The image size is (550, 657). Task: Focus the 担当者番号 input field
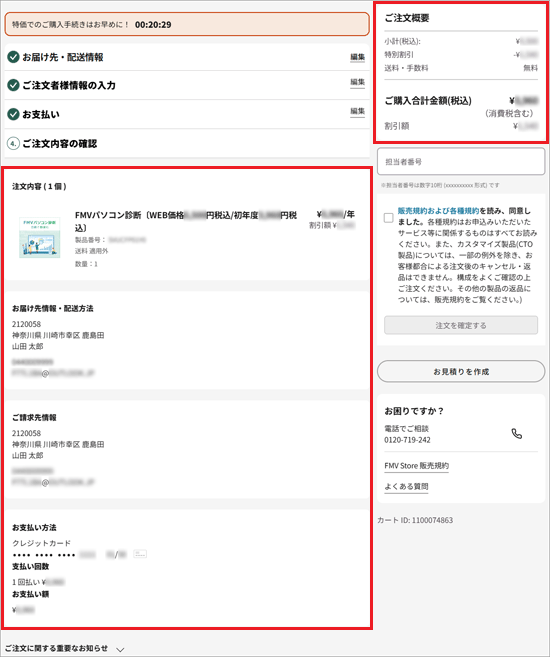coord(461,161)
